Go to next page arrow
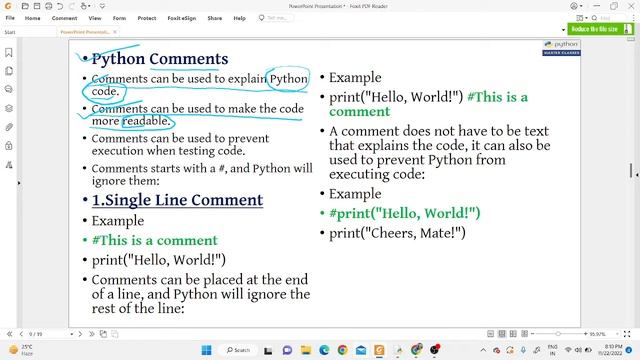 click(x=80, y=334)
